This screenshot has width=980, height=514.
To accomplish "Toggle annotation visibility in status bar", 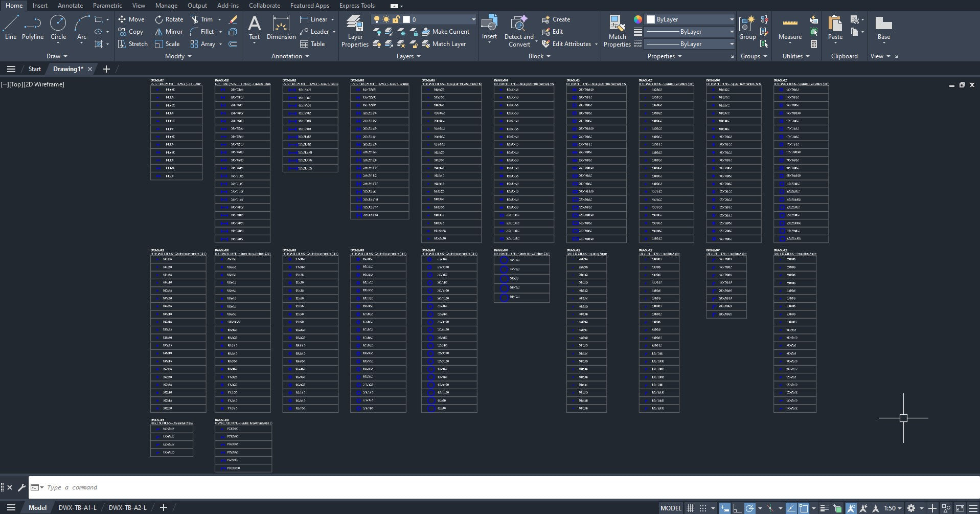I will point(851,508).
